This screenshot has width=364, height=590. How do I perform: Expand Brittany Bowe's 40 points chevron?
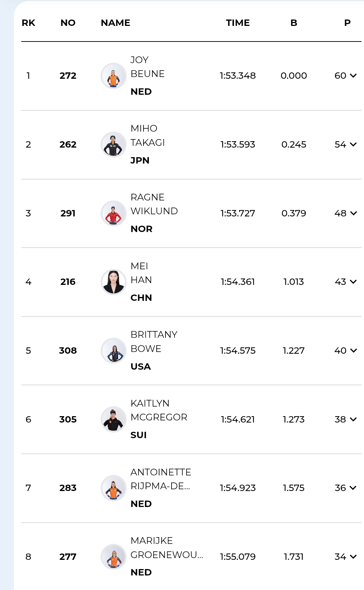(353, 351)
